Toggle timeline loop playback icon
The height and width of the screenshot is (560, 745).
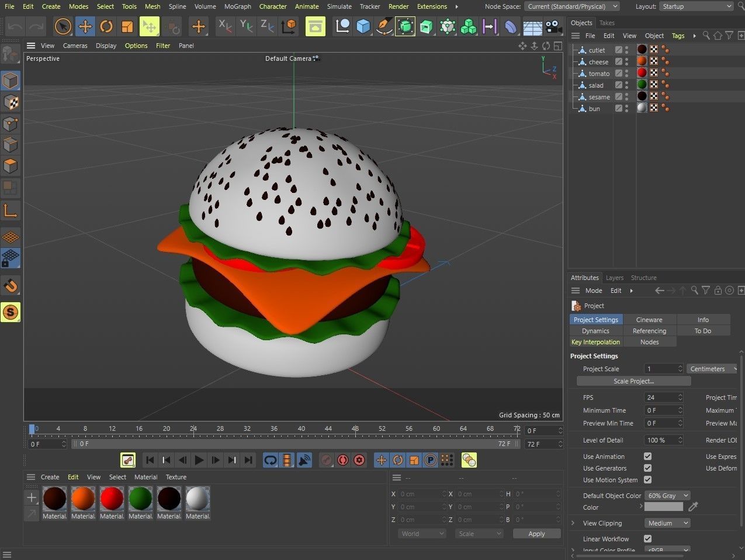coord(271,460)
